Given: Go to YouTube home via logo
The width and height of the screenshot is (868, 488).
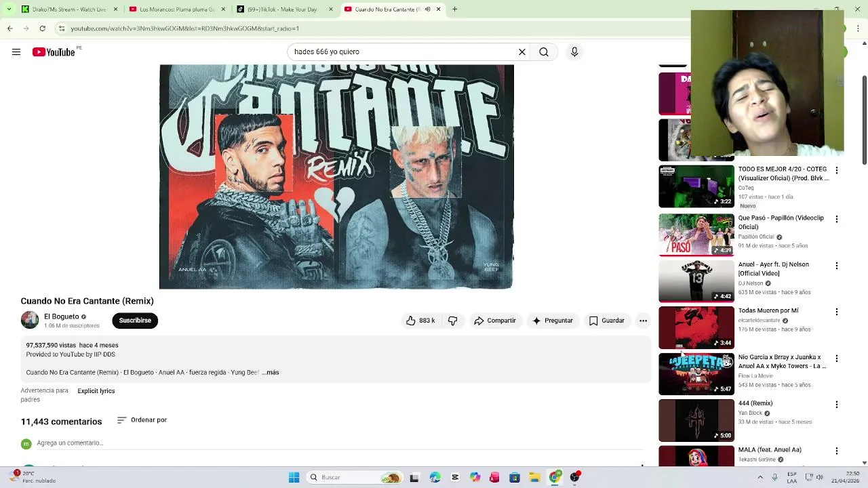Looking at the screenshot, I should [54, 52].
